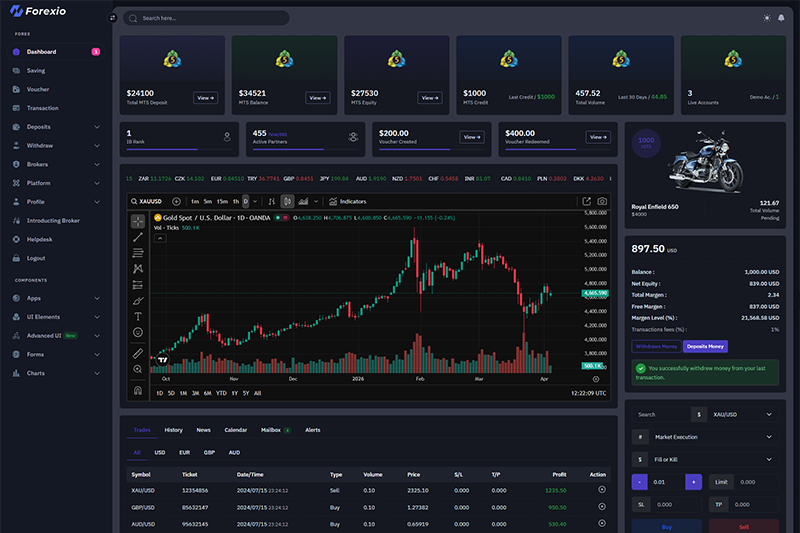800x533 pixels.
Task: Click View on Total MTS Deposit card
Action: tap(205, 98)
